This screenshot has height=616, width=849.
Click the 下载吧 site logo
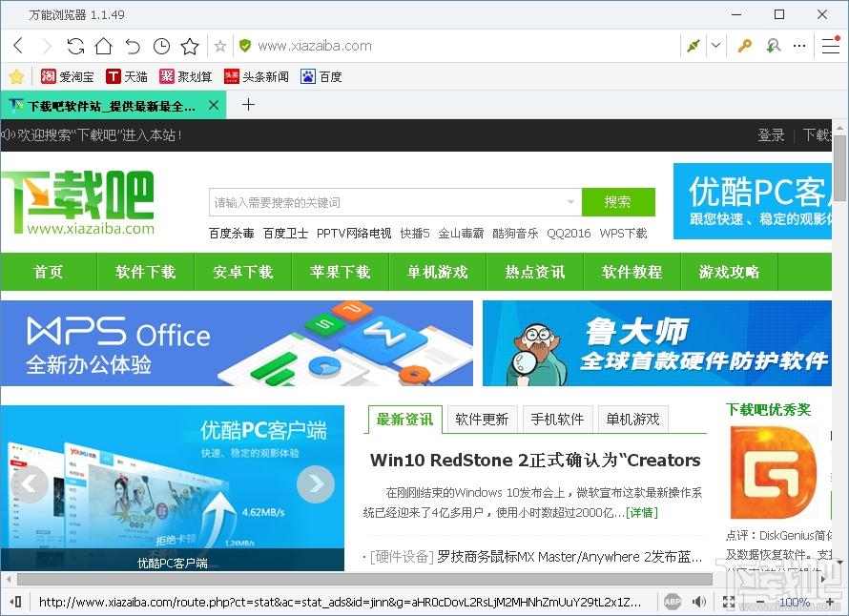coord(78,202)
